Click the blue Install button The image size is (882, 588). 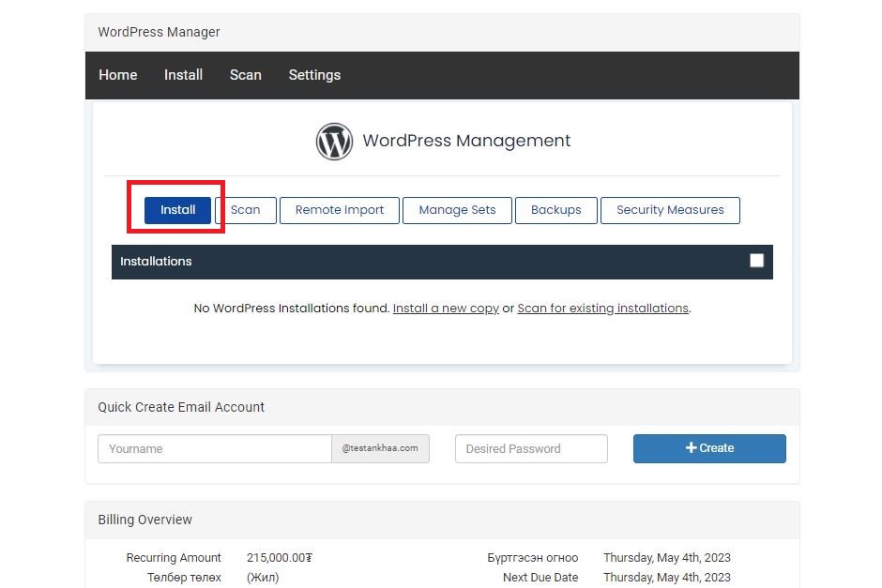tap(177, 210)
